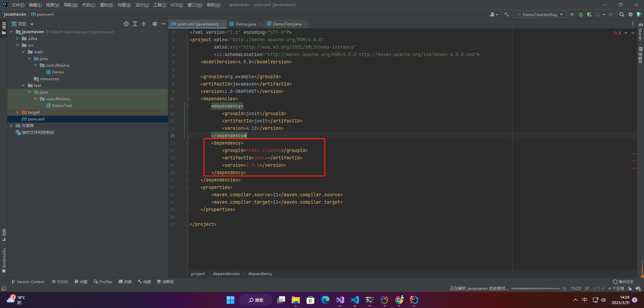Open the DemoTest.testSay run configuration dropdown

click(540, 14)
